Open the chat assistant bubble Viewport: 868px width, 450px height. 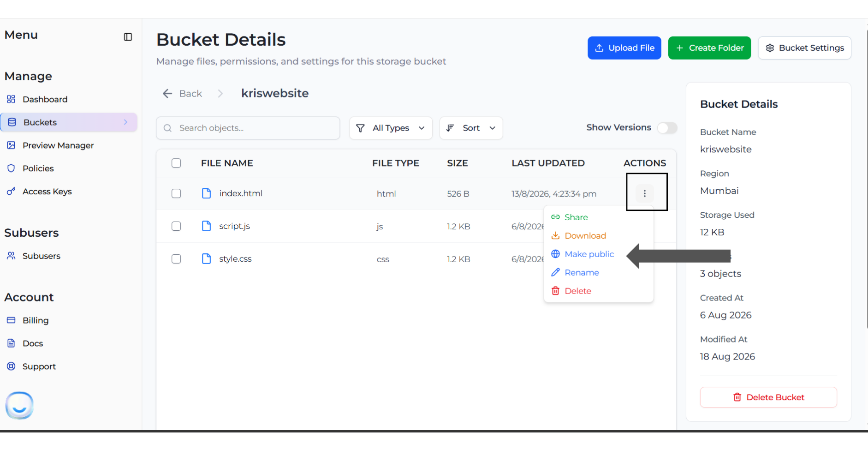pyautogui.click(x=19, y=405)
